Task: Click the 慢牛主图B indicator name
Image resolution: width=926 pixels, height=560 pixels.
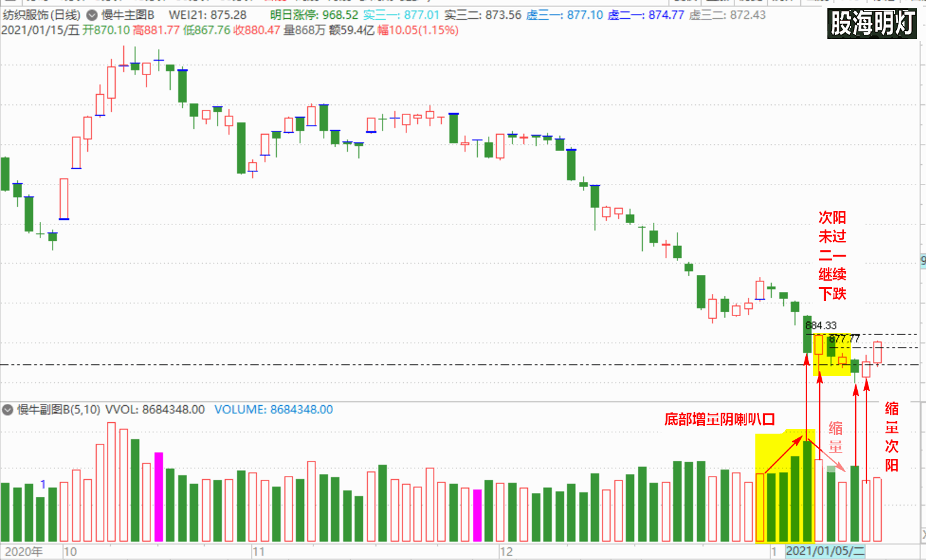Action: [128, 15]
